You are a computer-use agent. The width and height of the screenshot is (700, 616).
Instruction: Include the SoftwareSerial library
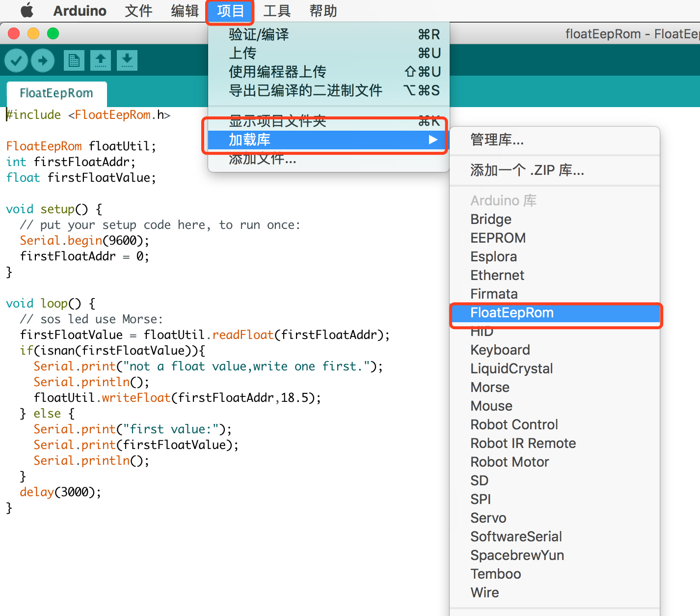click(x=555, y=536)
